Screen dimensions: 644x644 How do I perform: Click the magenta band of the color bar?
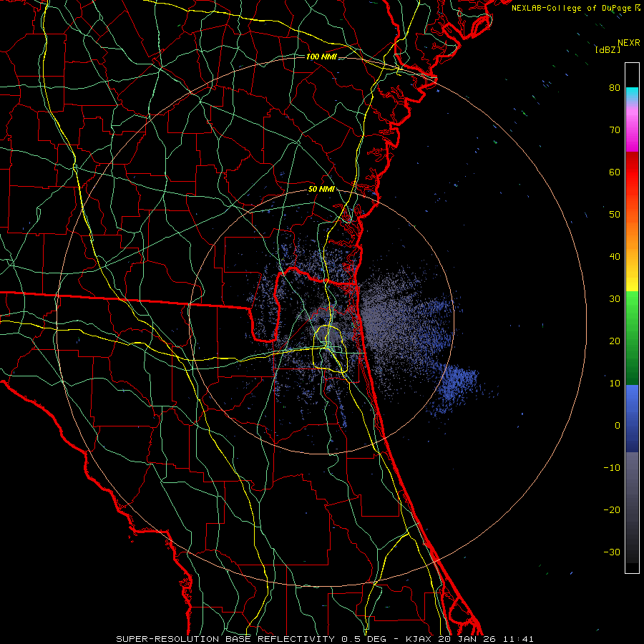click(632, 130)
